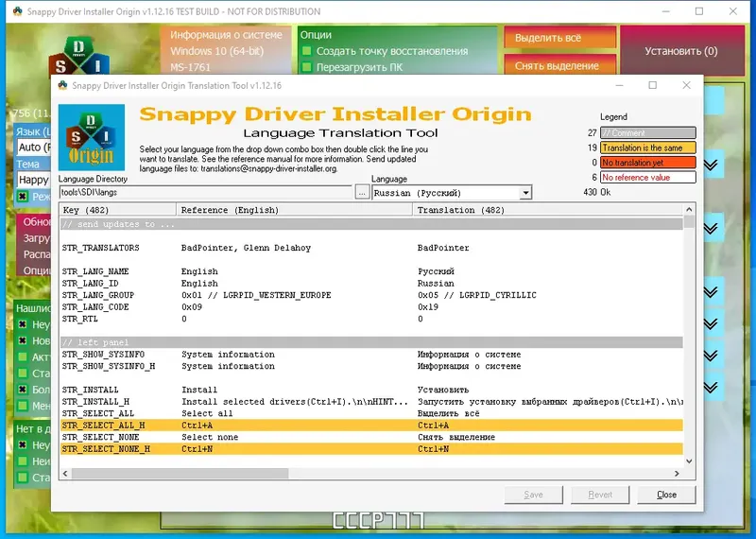The image size is (756, 539).
Task: Click the Reference (English) column header
Action: [294, 210]
